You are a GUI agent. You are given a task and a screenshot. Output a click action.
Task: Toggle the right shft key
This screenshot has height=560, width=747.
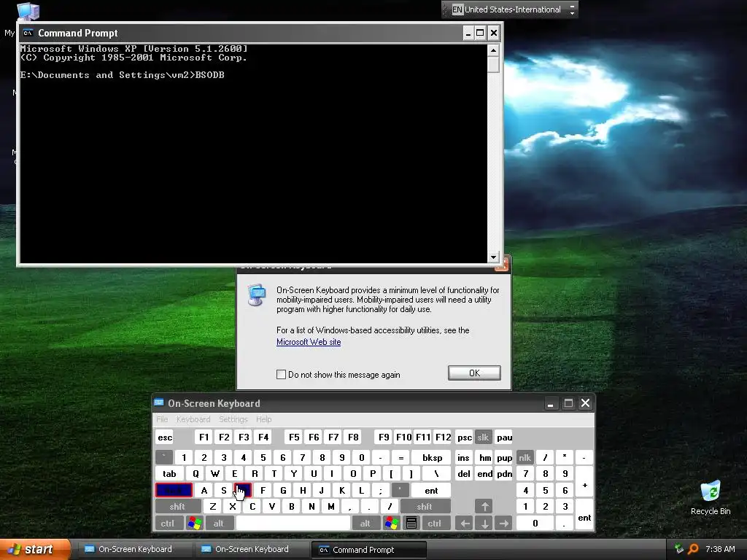[425, 507]
